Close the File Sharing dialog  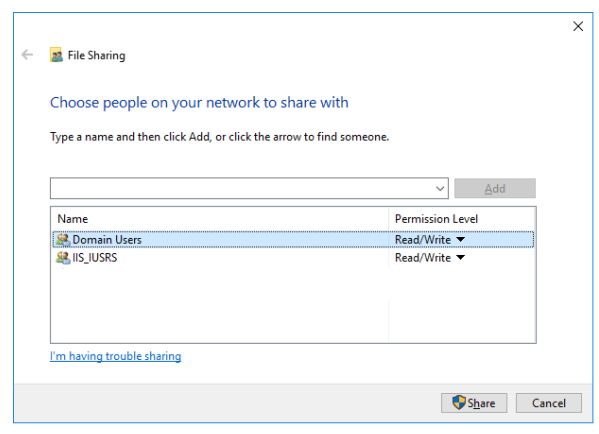point(578,26)
